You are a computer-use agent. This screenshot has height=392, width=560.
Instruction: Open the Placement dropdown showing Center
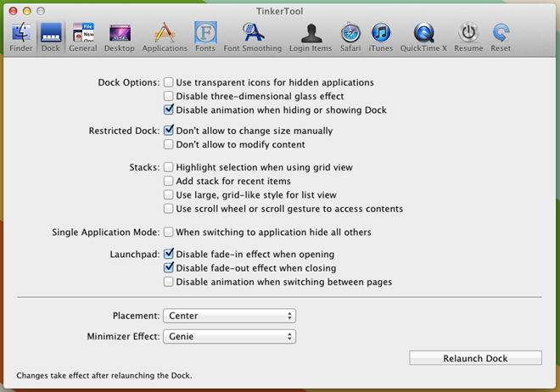point(230,316)
